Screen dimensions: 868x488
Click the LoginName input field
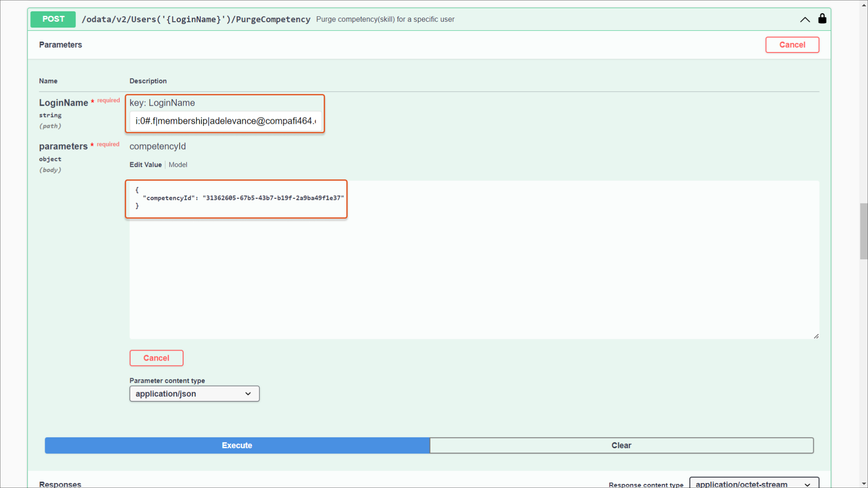click(x=226, y=121)
